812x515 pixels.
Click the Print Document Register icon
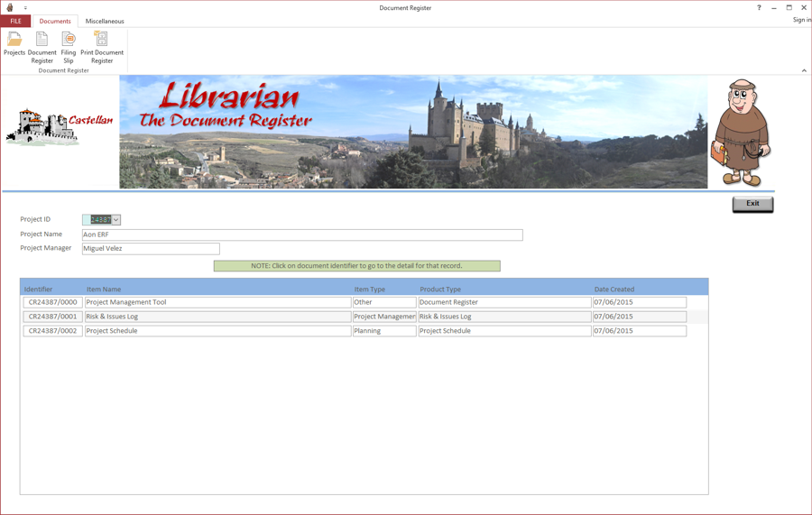point(102,48)
